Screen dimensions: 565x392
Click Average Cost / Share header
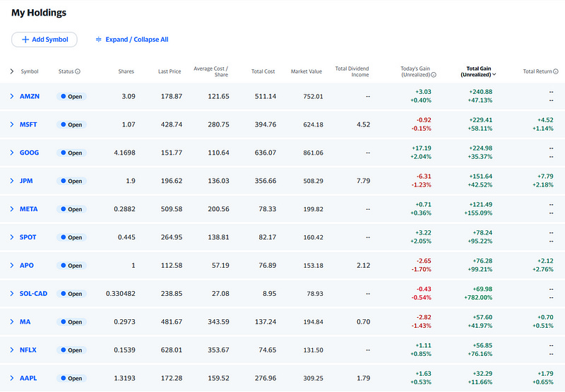pos(210,71)
